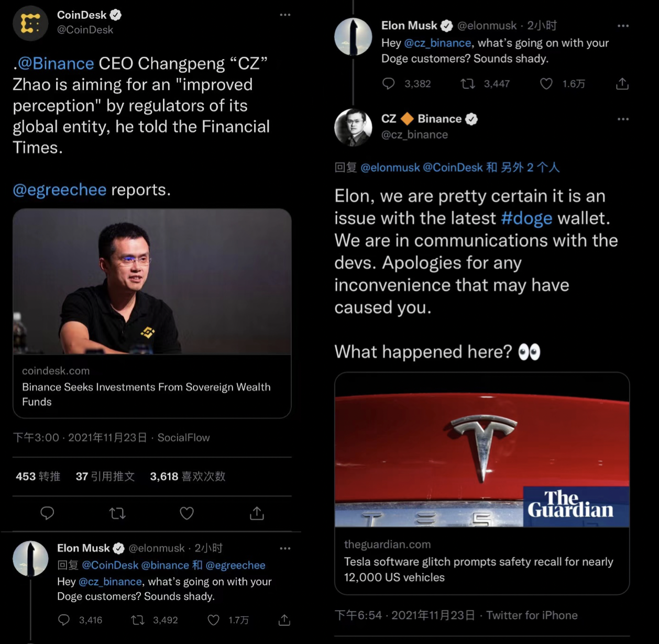Image resolution: width=659 pixels, height=644 pixels.
Task: Open more options on CoinDesk tweet
Action: click(x=285, y=15)
